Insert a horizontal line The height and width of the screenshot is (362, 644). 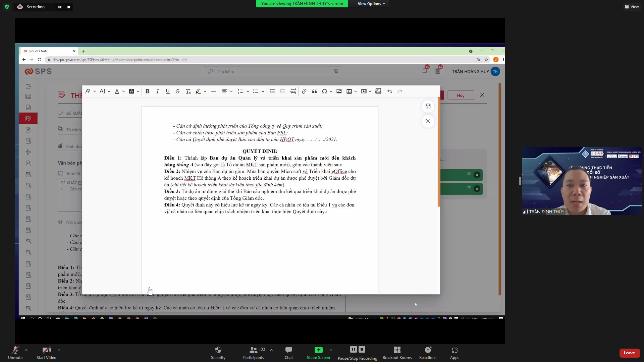click(213, 91)
